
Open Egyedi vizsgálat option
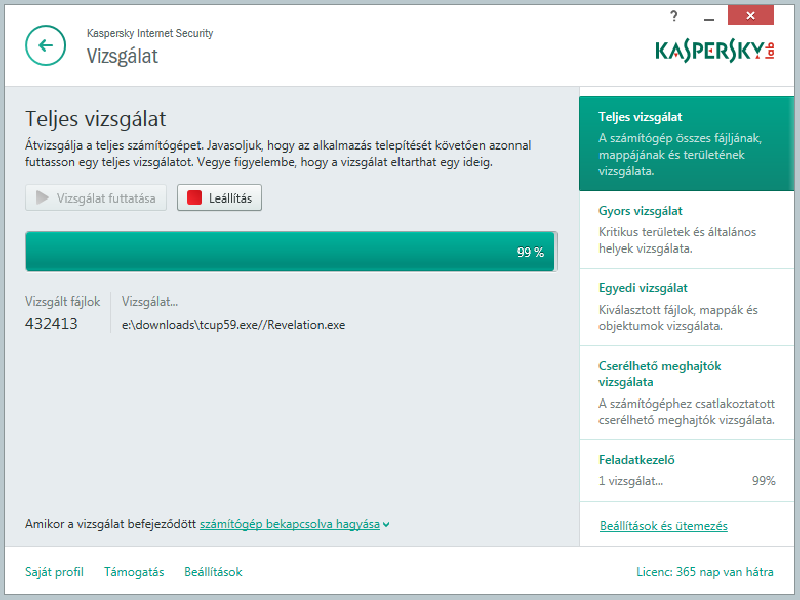(x=686, y=307)
